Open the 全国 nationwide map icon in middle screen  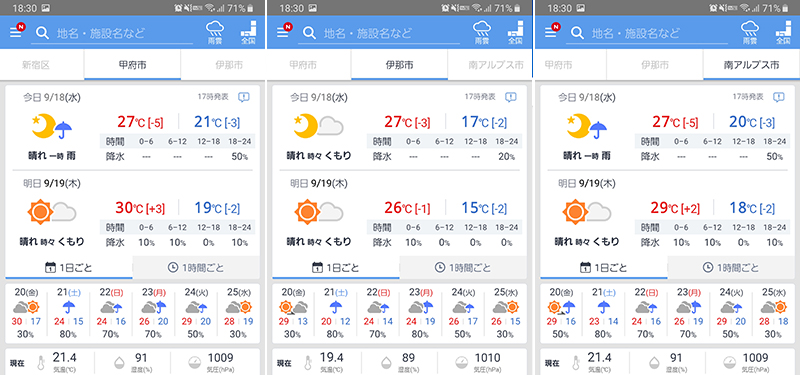[515, 32]
